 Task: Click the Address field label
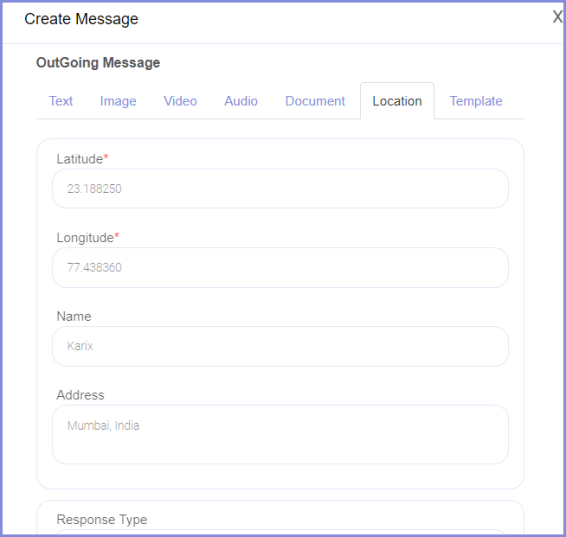coord(80,395)
